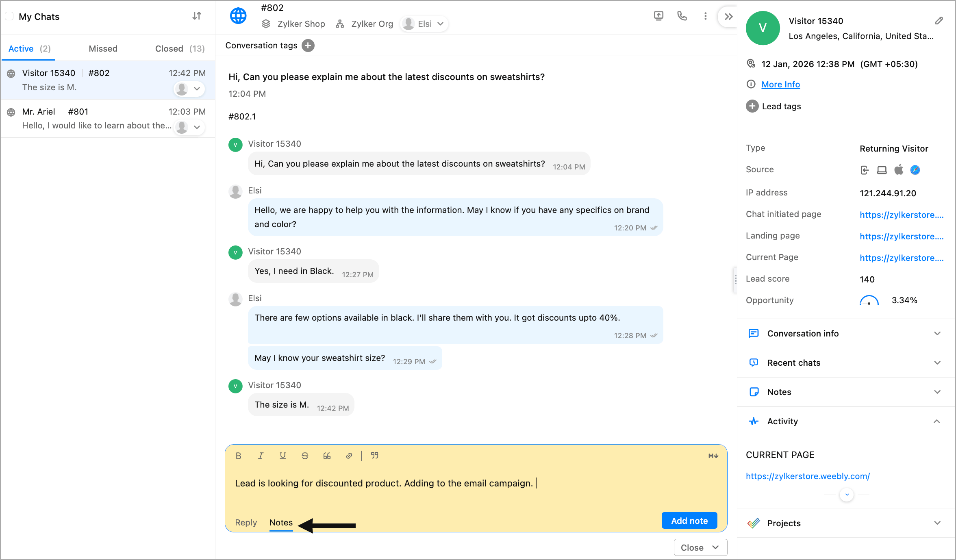Collapse the visitor info side panel

[728, 17]
